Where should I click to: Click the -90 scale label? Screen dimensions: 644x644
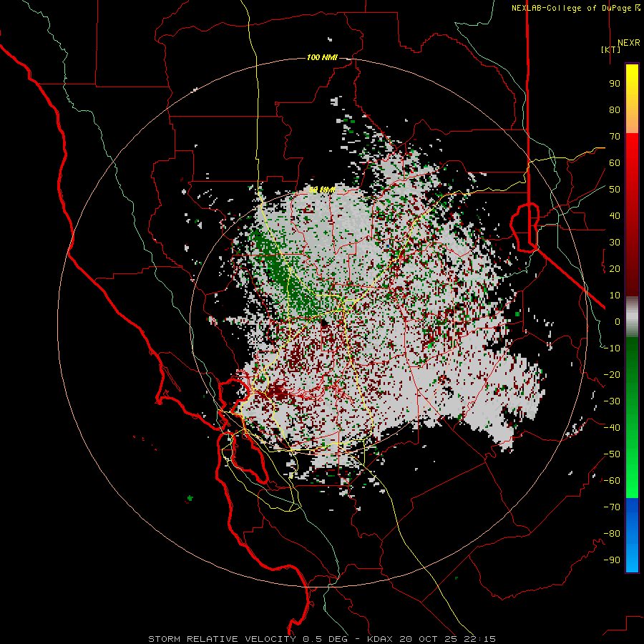pos(612,560)
